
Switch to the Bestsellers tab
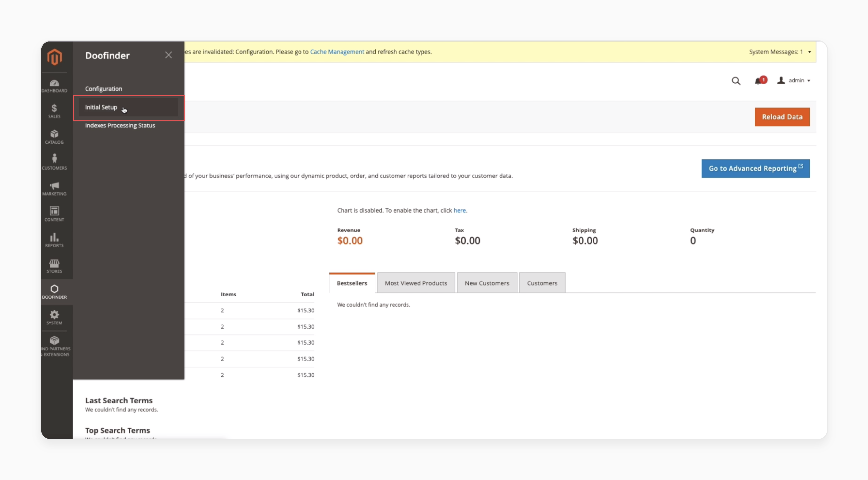tap(352, 283)
